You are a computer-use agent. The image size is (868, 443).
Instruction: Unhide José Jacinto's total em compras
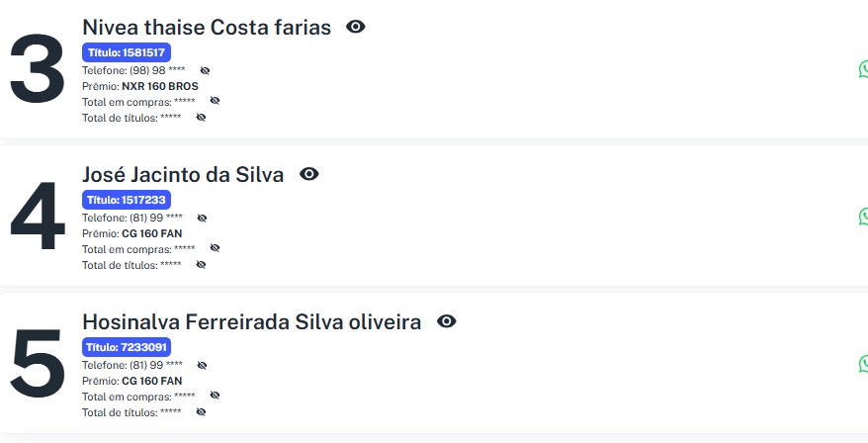point(215,248)
